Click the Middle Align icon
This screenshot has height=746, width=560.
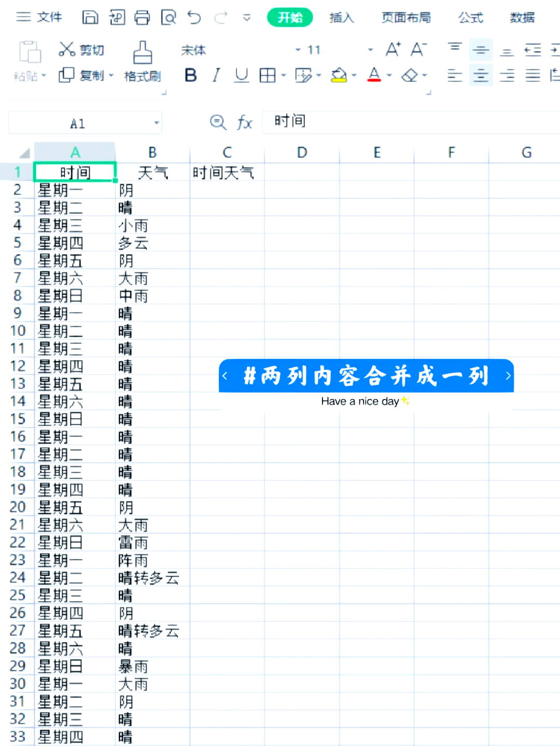point(481,50)
